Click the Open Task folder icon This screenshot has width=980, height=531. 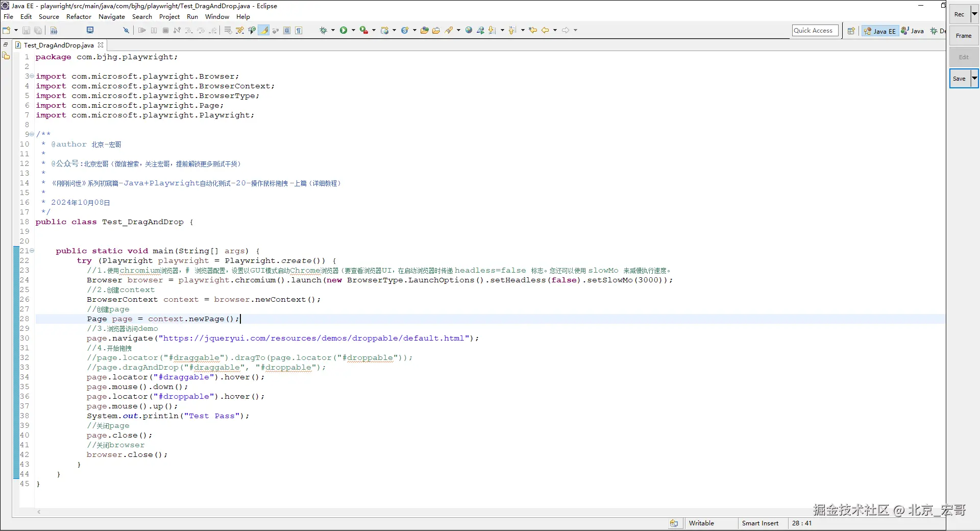click(436, 31)
